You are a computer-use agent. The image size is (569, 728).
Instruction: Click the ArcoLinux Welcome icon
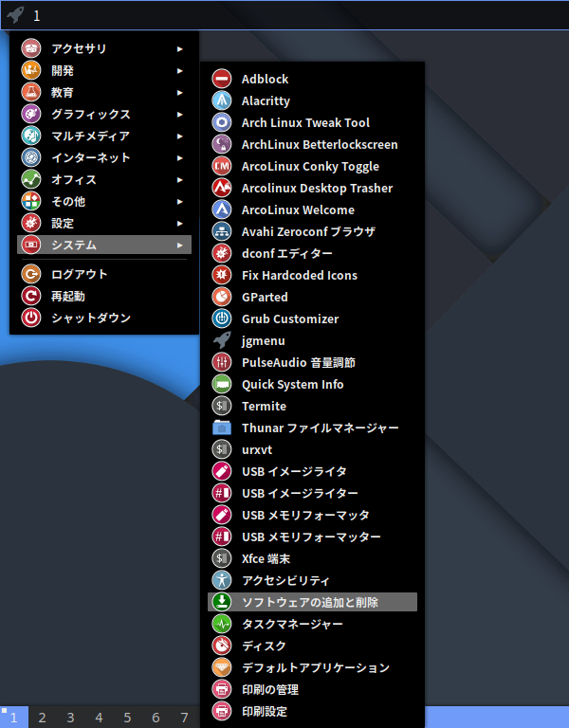click(222, 209)
